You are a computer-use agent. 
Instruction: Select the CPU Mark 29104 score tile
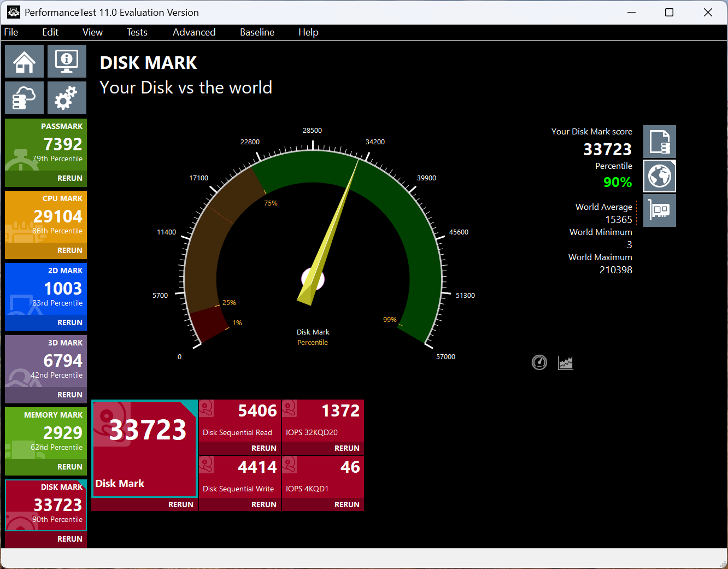[x=46, y=217]
